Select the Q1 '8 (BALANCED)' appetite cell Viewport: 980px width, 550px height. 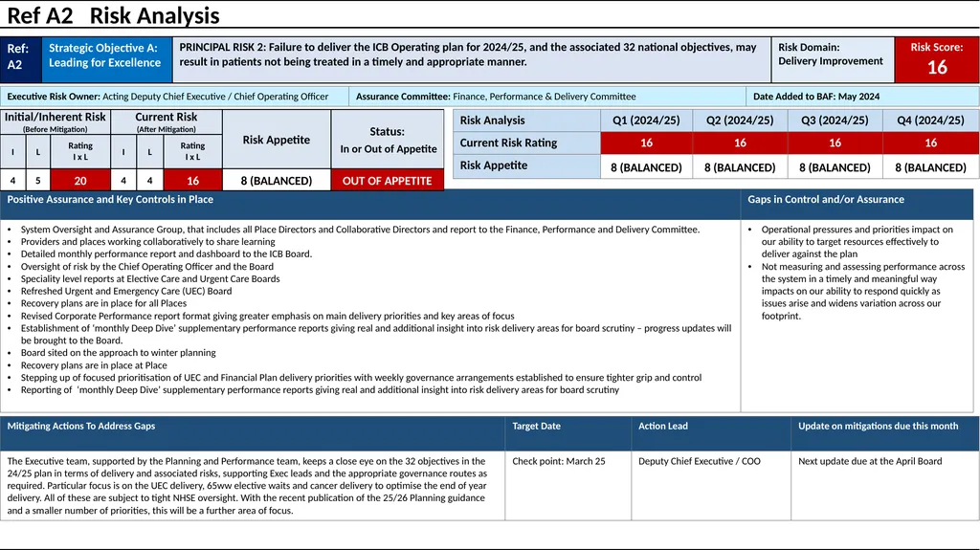pos(646,166)
